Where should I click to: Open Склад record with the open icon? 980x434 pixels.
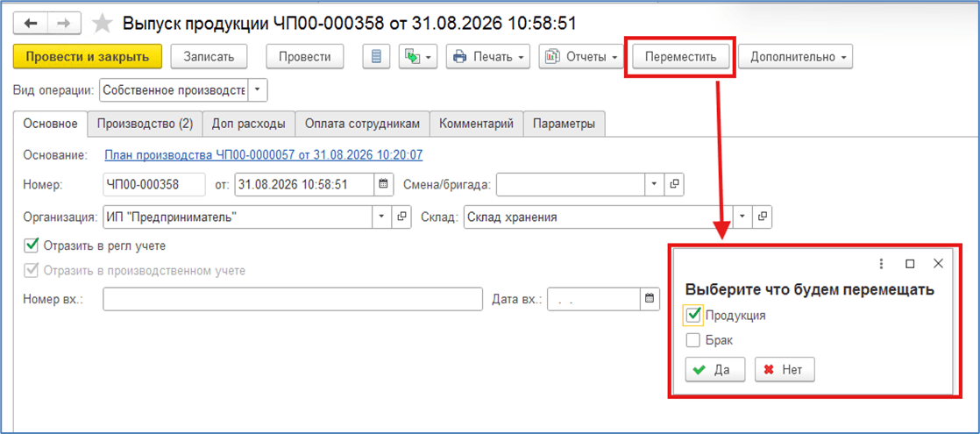click(x=763, y=217)
